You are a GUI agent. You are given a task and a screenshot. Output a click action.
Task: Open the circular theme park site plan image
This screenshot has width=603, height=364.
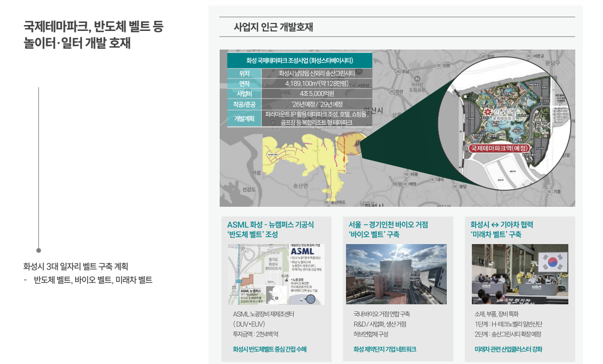(504, 123)
